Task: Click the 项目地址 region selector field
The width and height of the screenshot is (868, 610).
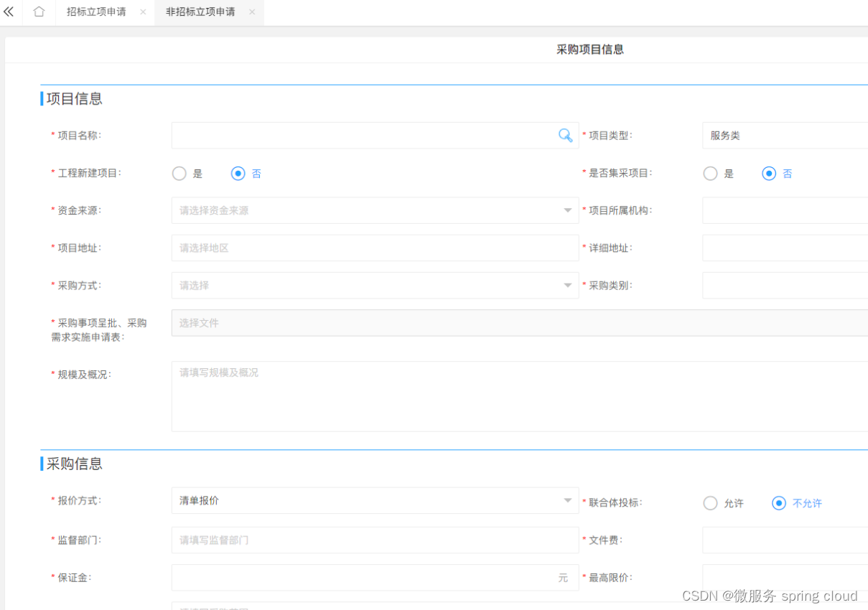Action: point(375,248)
